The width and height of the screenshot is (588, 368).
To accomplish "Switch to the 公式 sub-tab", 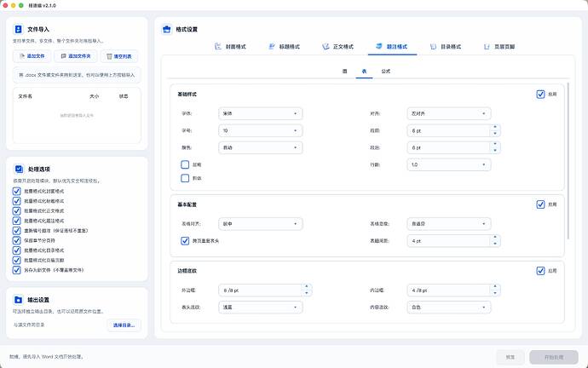I will click(x=385, y=72).
